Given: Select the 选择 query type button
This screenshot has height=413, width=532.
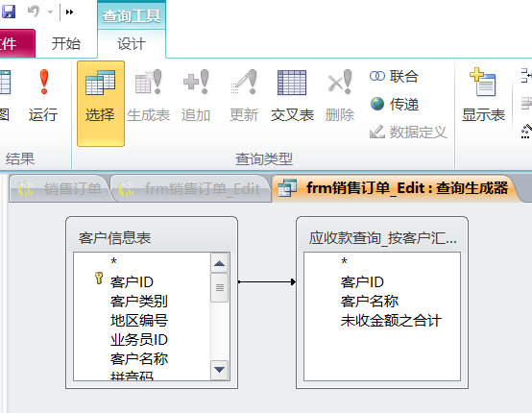Looking at the screenshot, I should click(101, 104).
